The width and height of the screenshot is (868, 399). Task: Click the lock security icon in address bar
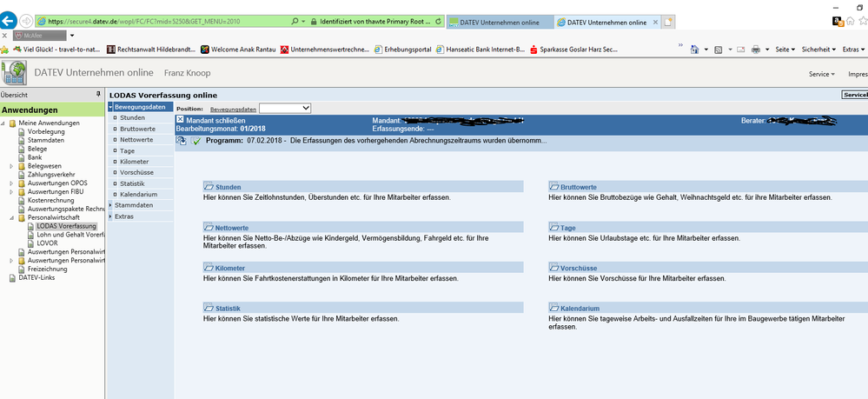314,22
